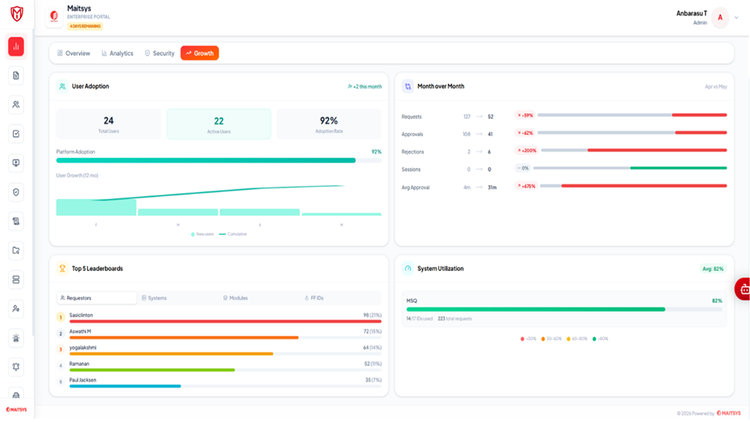Viewport: 750px width, 422px height.
Task: Select the Requestors leaderboard tab
Action: click(x=97, y=298)
